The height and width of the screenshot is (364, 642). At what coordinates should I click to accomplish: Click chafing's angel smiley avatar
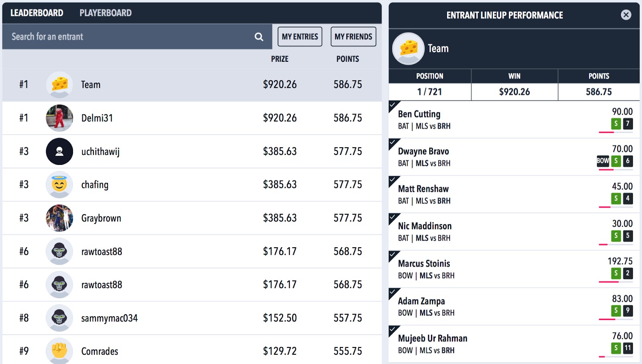[59, 185]
